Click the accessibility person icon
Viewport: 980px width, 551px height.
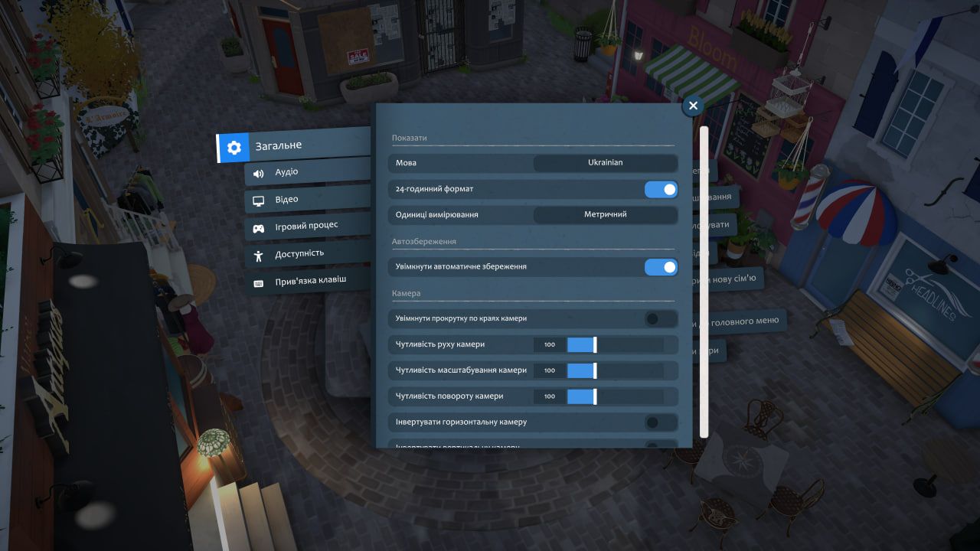259,255
